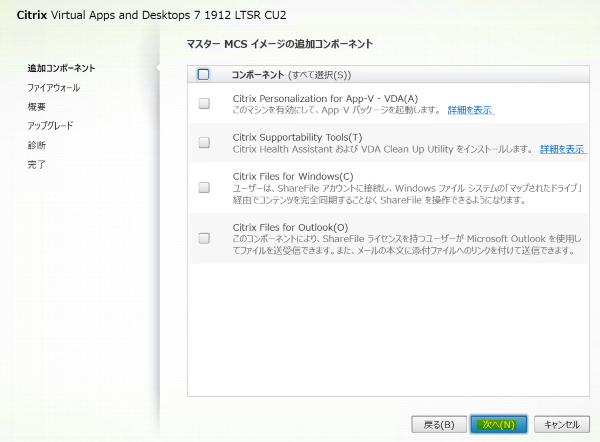The height and width of the screenshot is (442, 600).
Task: Toggle Citrix Files for Outlook checkbox
Action: [x=204, y=238]
